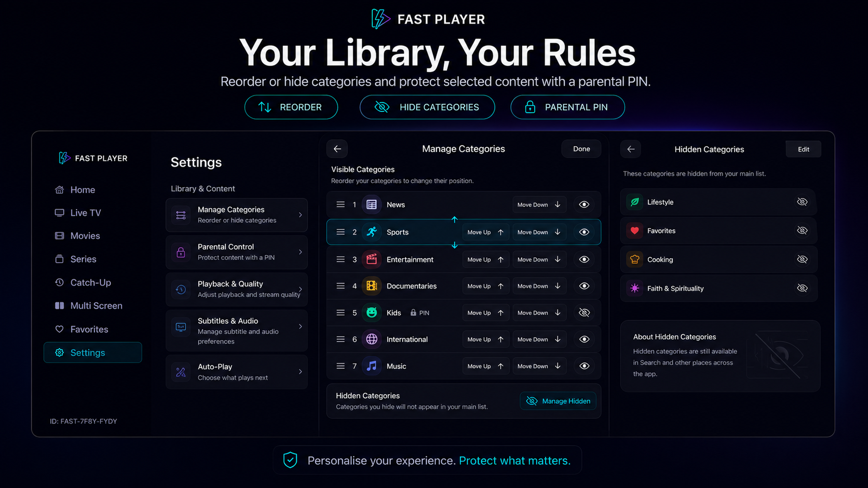Screen dimensions: 868x488
Task: Move News down one position
Action: (539, 204)
